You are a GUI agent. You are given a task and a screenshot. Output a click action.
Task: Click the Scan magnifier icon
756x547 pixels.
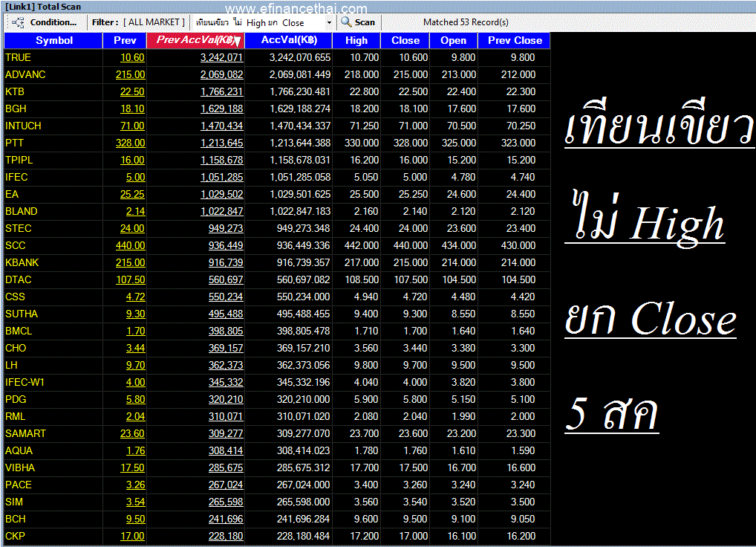(x=346, y=22)
